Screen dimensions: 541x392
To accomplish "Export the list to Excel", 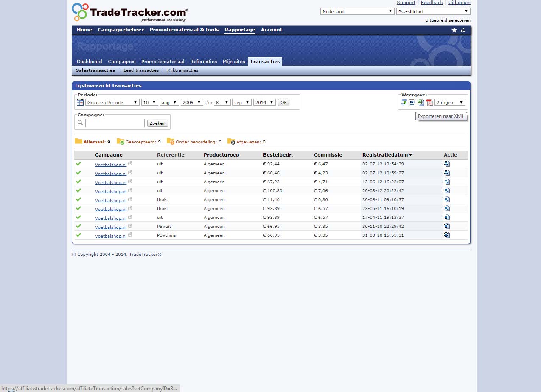I will (420, 102).
